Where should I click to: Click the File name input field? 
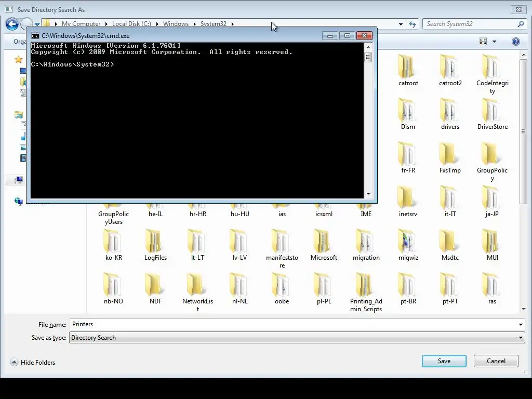[x=293, y=324]
